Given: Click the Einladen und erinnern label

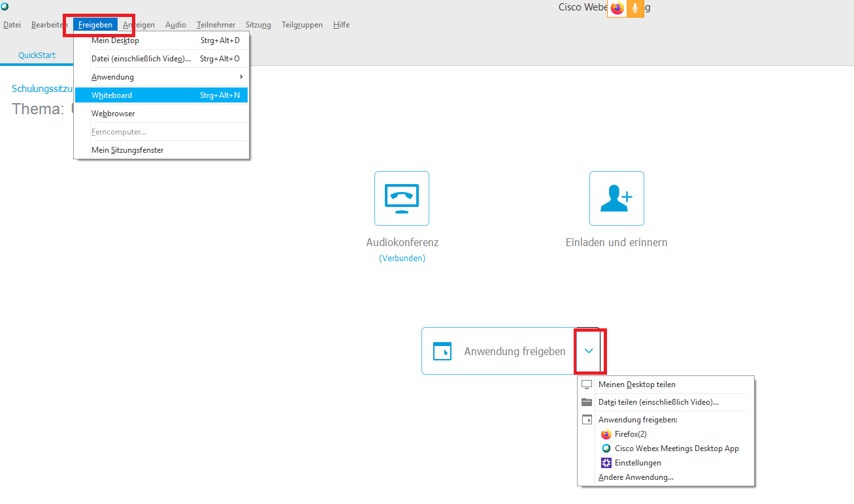Looking at the screenshot, I should point(617,242).
